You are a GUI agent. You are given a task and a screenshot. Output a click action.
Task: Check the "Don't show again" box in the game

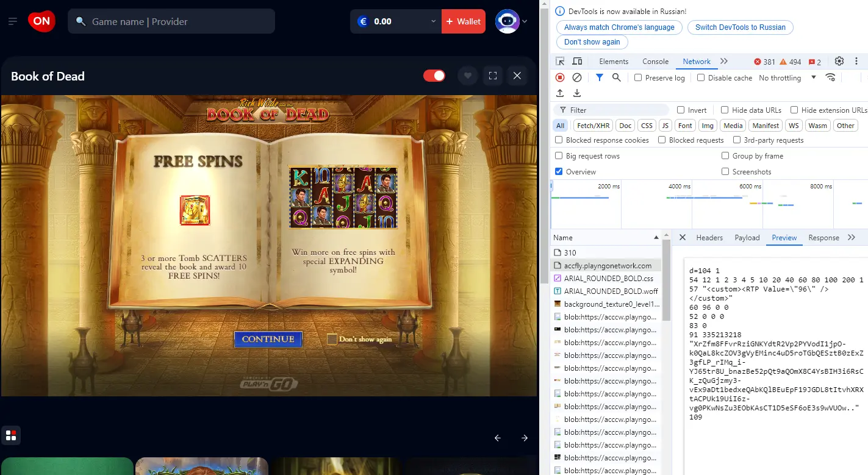tap(332, 339)
